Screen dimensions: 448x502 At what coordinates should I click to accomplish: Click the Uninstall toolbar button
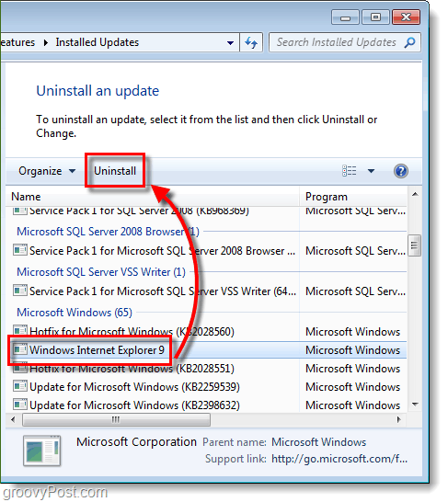coord(115,171)
